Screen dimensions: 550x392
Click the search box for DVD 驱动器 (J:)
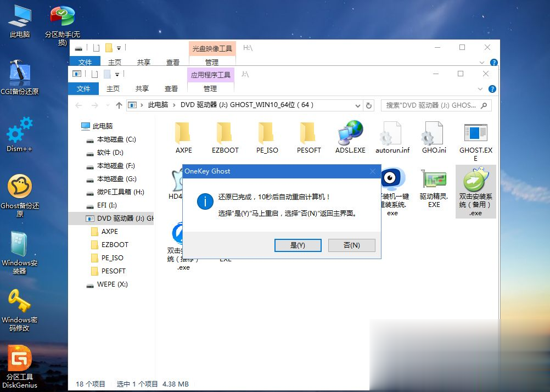pos(436,105)
